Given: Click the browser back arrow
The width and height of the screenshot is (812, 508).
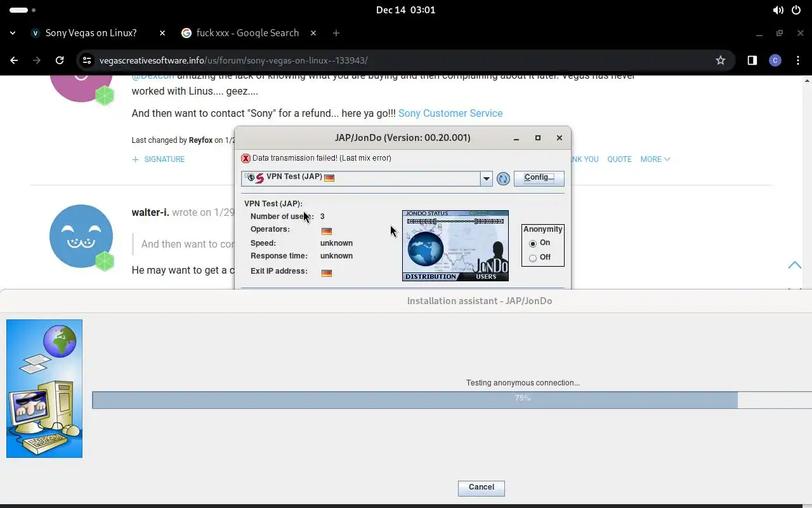Looking at the screenshot, I should click(x=14, y=60).
